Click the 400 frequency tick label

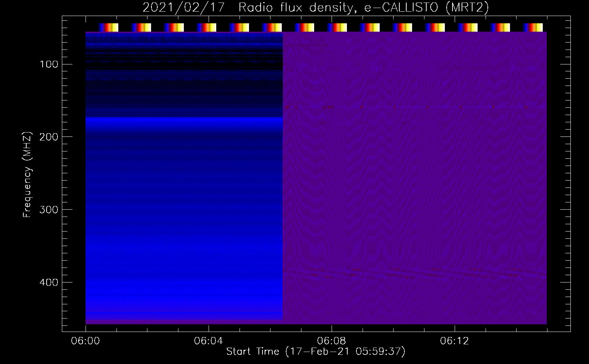[48, 282]
